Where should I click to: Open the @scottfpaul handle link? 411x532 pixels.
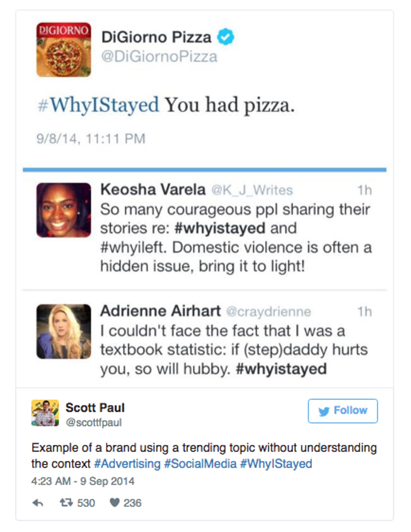[x=94, y=422]
